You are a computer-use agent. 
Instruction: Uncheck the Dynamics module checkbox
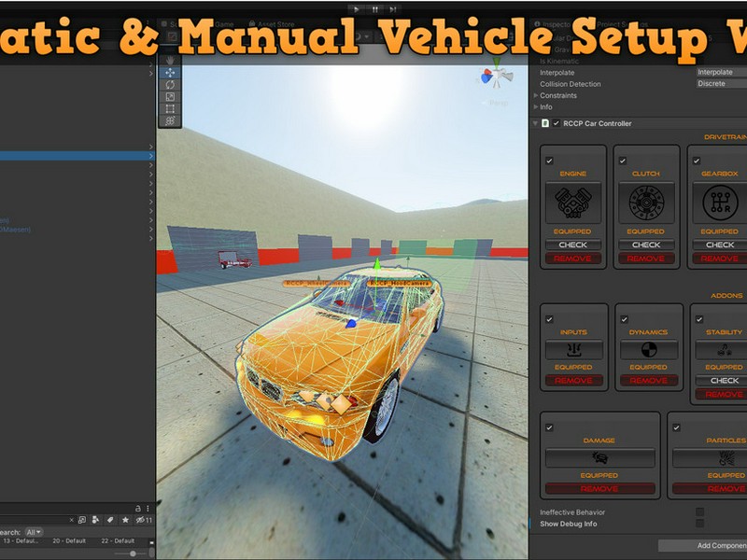624,319
